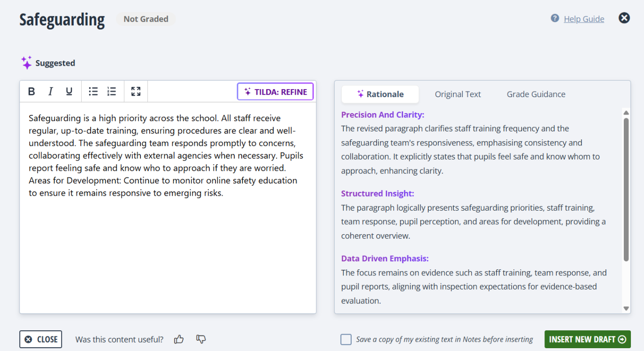Switch to the Original Text tab
Viewport: 644px width, 351px height.
point(458,94)
